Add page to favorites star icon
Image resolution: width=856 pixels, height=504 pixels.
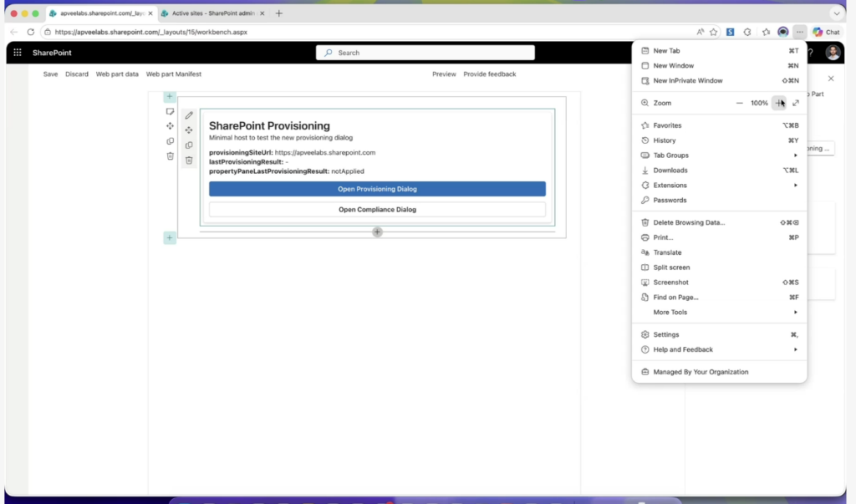point(714,32)
